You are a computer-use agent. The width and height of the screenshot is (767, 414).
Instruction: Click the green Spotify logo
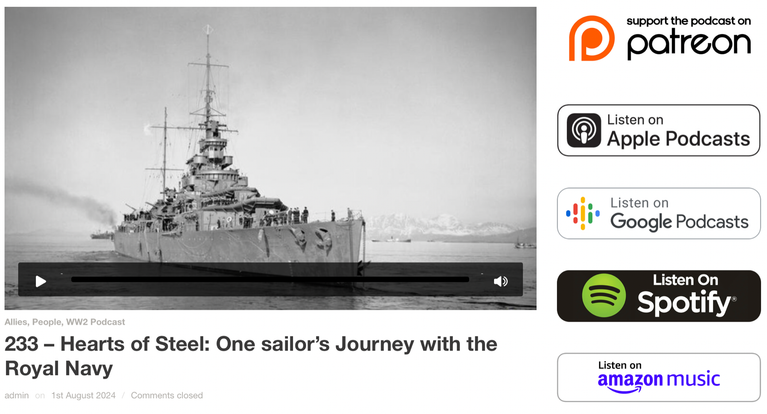tap(604, 296)
